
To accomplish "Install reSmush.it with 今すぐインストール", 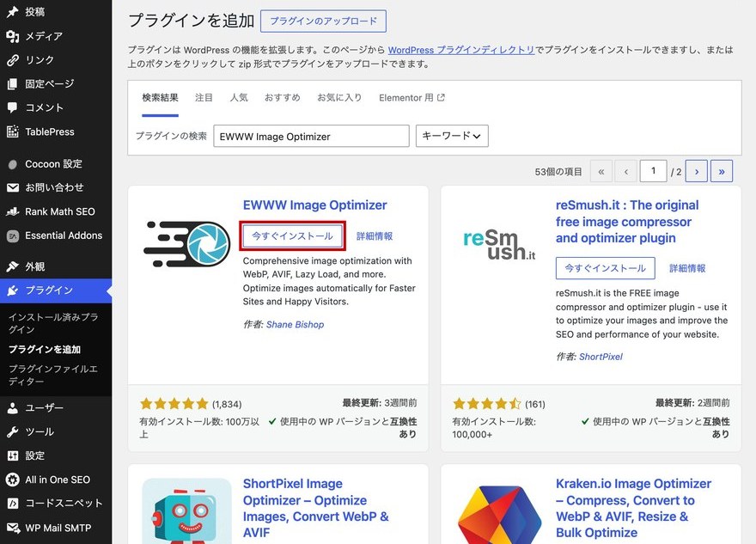I will click(x=605, y=268).
